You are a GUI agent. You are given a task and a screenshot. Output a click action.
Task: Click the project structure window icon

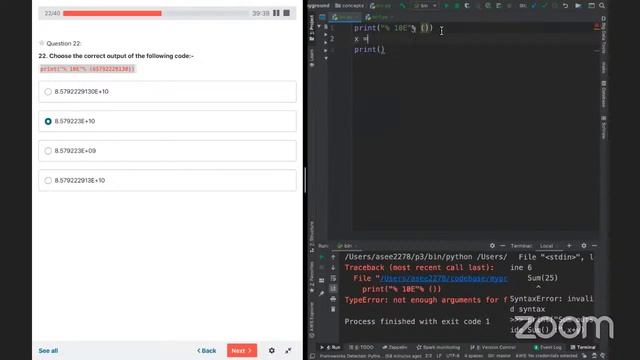[591, 6]
